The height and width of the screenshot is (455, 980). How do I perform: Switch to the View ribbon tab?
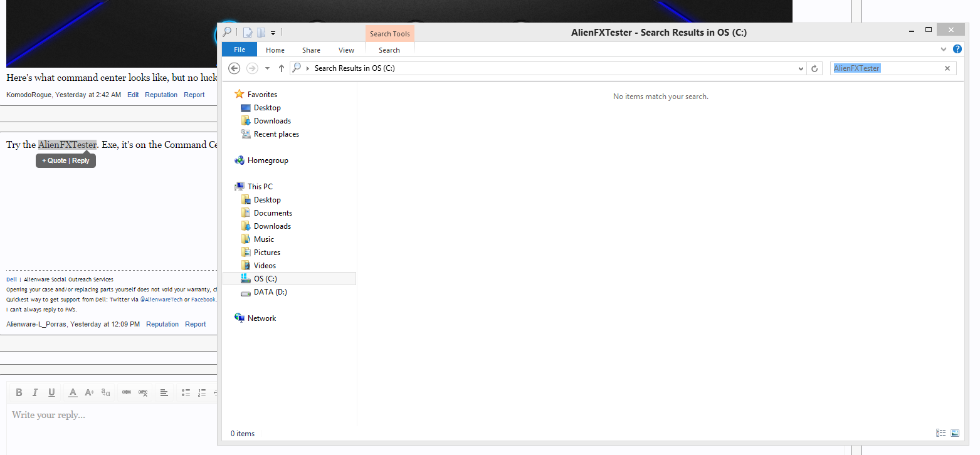[346, 50]
